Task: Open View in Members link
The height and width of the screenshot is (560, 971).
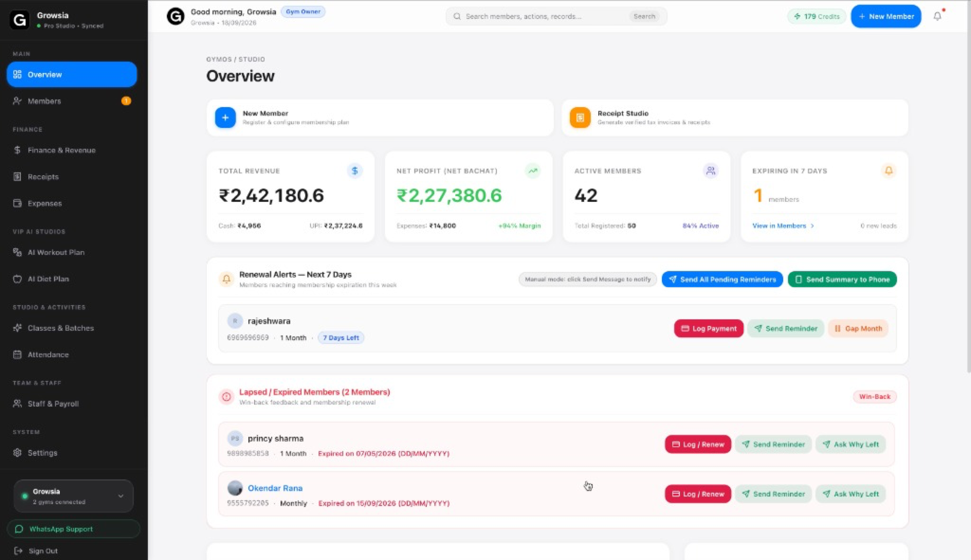Action: [x=783, y=226]
